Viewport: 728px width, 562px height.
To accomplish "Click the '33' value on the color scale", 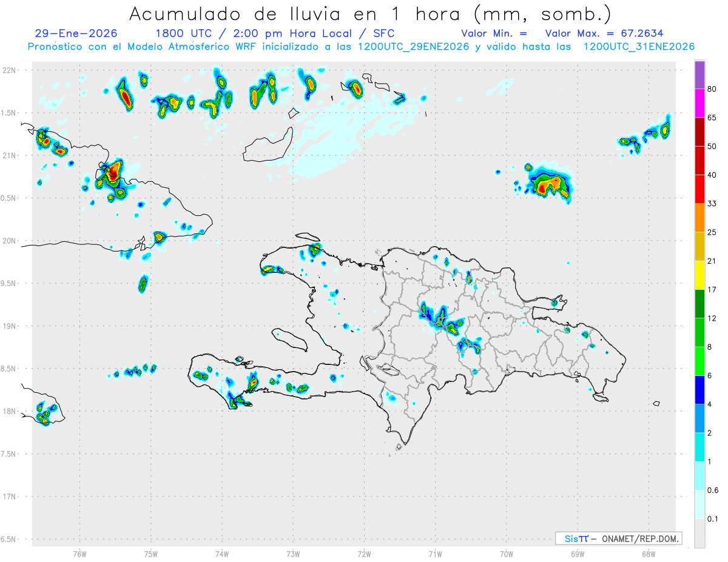I will tap(712, 204).
